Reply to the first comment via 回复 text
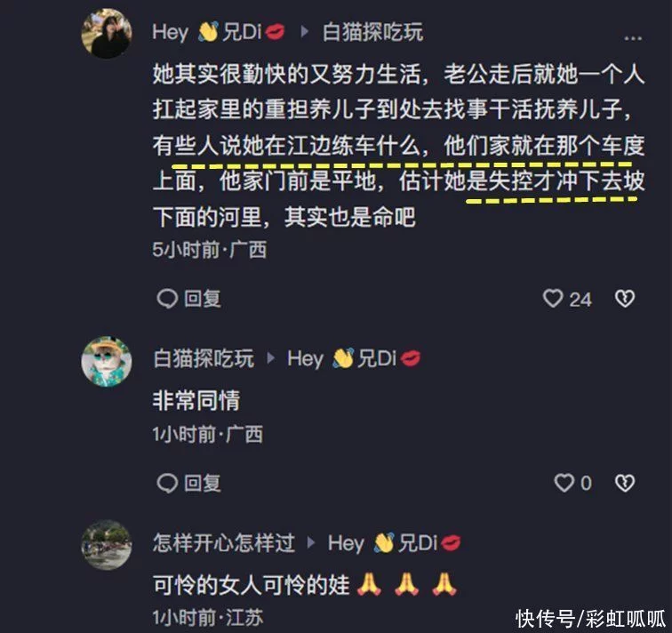This screenshot has height=633, width=672. pyautogui.click(x=203, y=299)
